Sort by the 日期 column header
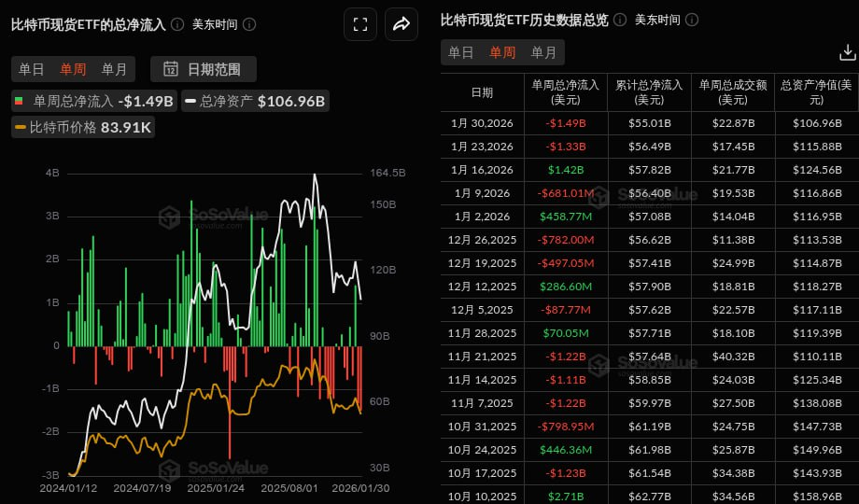The image size is (859, 504). [x=482, y=92]
